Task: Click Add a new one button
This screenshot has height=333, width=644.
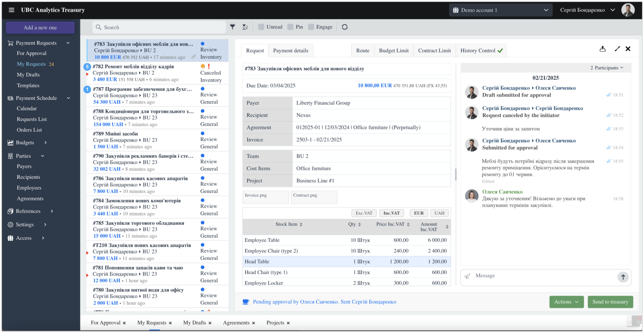Action: tap(40, 28)
